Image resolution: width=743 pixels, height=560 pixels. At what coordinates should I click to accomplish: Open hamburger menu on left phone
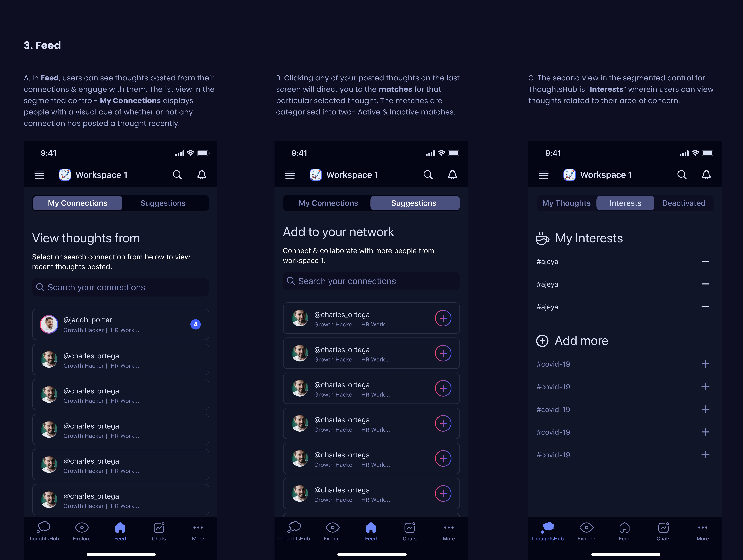(x=39, y=175)
